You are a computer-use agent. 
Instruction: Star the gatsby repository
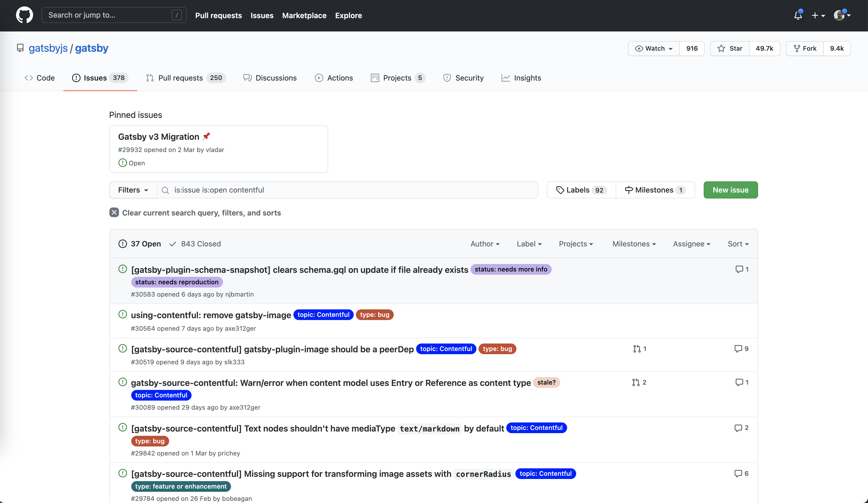(x=730, y=49)
